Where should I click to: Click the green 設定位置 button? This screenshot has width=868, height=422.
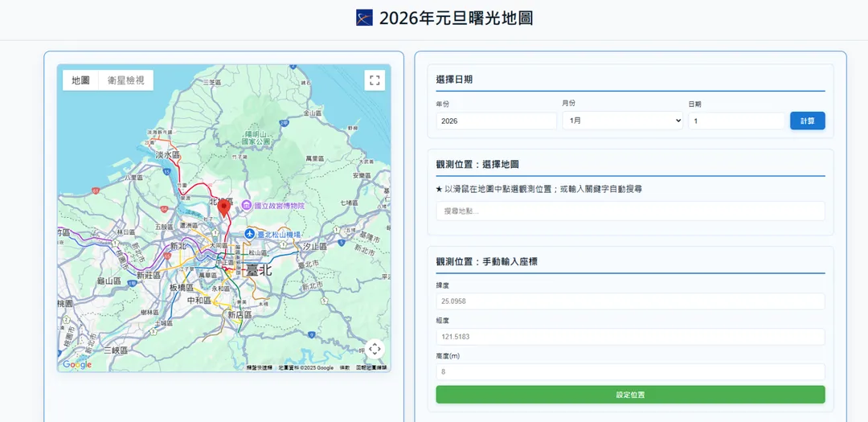[630, 395]
